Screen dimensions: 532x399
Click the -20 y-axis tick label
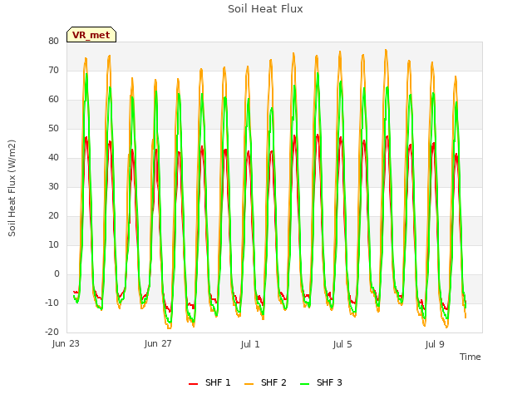52,332
